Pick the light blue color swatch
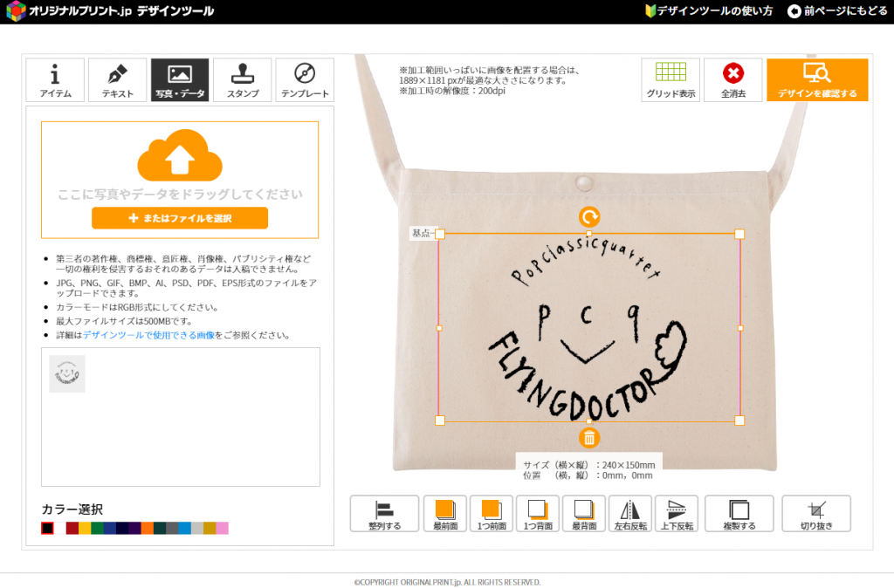The image size is (894, 588). [x=185, y=528]
